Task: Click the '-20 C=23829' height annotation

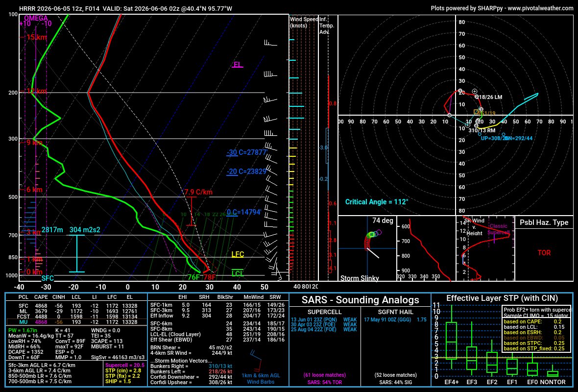Action: pyautogui.click(x=246, y=171)
